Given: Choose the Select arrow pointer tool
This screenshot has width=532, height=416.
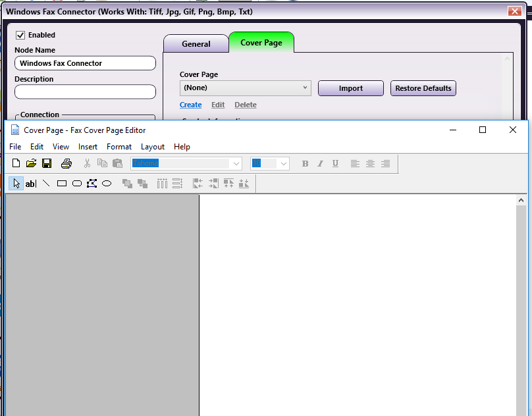Looking at the screenshot, I should coord(16,184).
